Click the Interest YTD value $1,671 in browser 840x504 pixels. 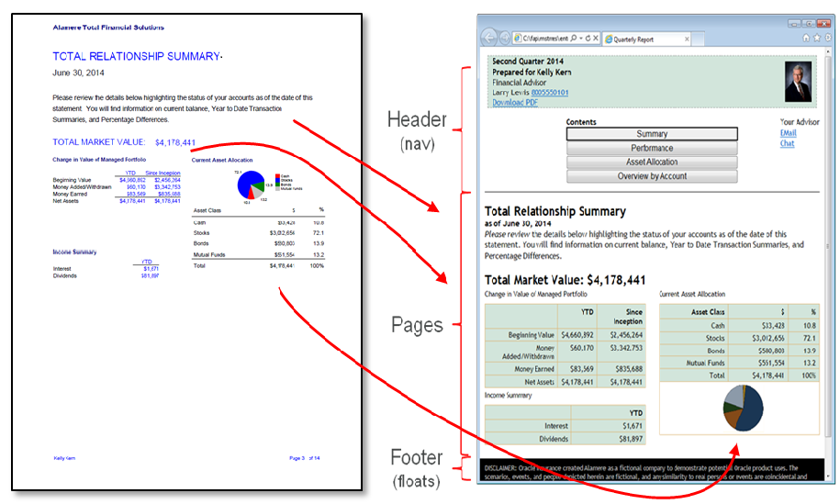coord(609,426)
